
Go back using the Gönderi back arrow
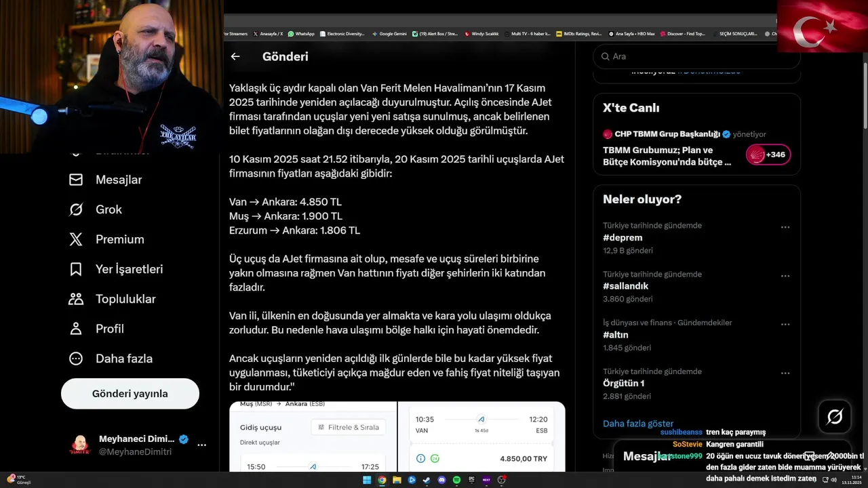[x=235, y=56]
